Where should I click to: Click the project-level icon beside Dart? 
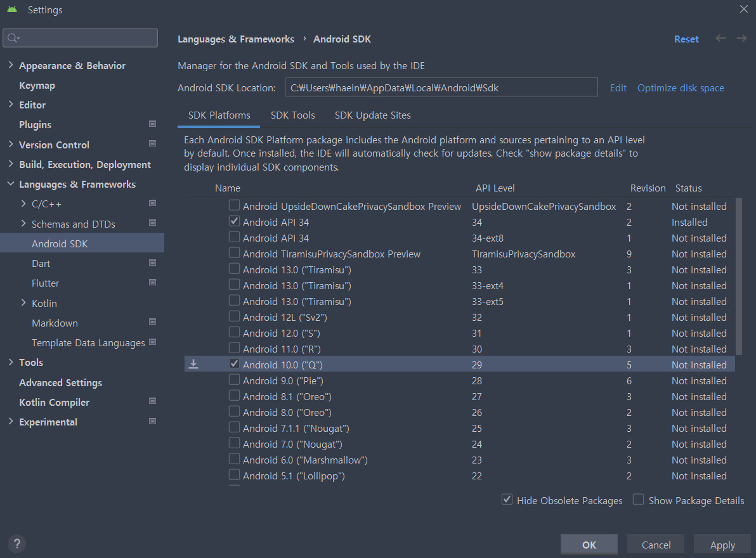[x=152, y=263]
